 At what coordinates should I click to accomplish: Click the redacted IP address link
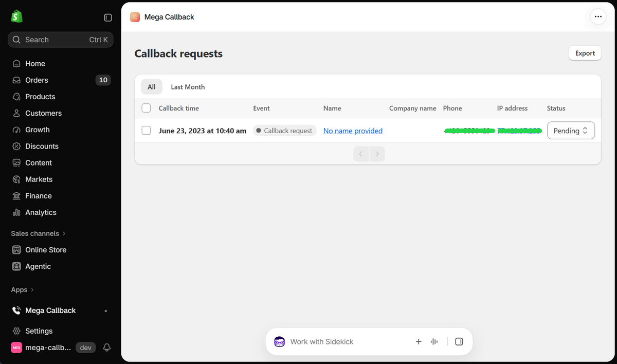pyautogui.click(x=519, y=131)
